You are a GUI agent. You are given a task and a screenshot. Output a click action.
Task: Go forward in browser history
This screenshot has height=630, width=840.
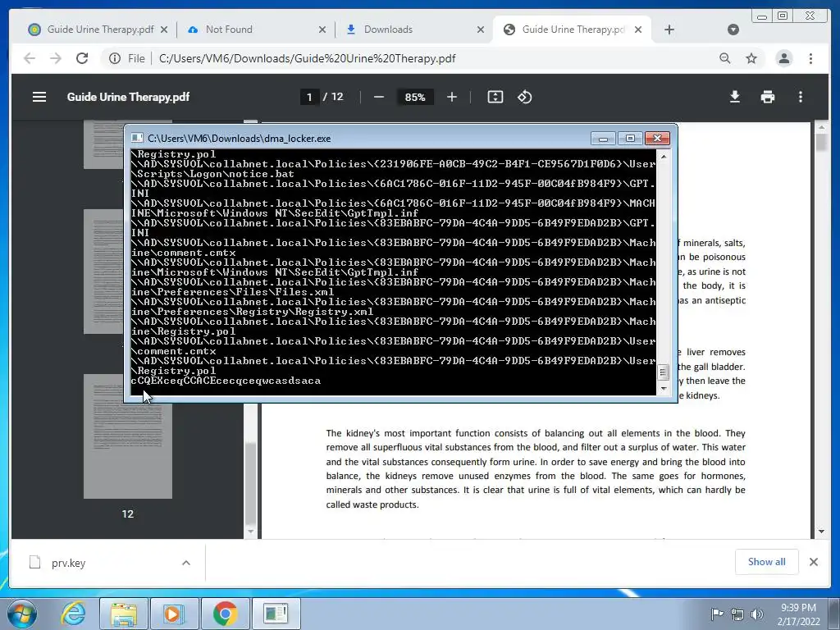(x=56, y=58)
